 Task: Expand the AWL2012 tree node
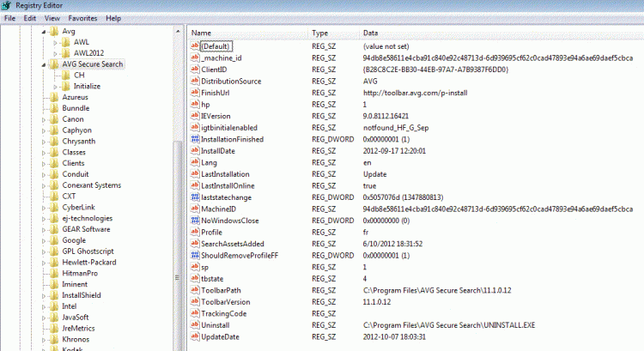coord(55,53)
